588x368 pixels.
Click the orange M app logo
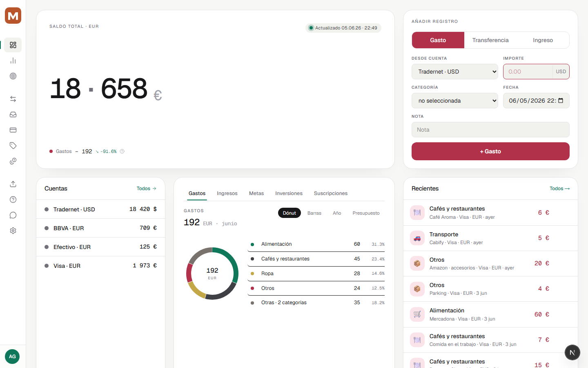tap(13, 16)
